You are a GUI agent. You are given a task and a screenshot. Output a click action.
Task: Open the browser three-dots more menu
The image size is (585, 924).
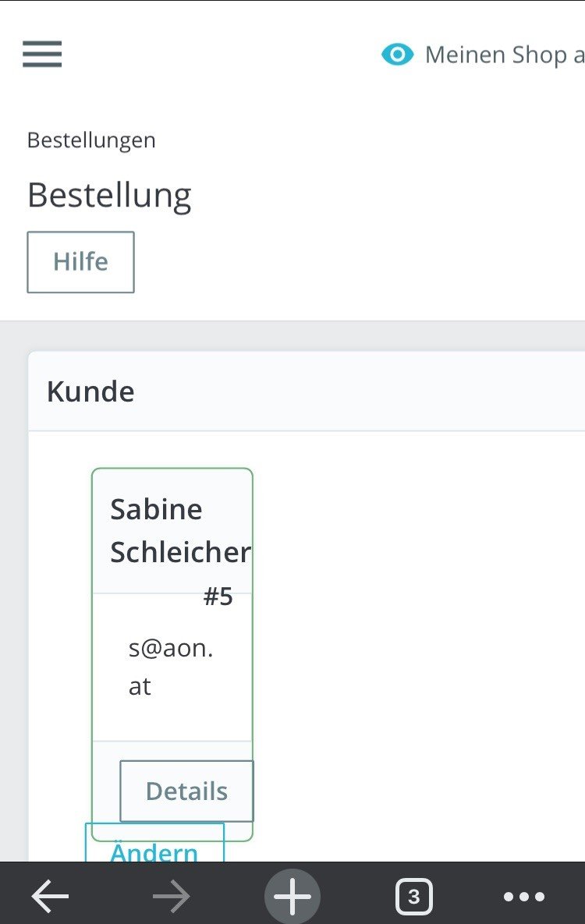(524, 897)
